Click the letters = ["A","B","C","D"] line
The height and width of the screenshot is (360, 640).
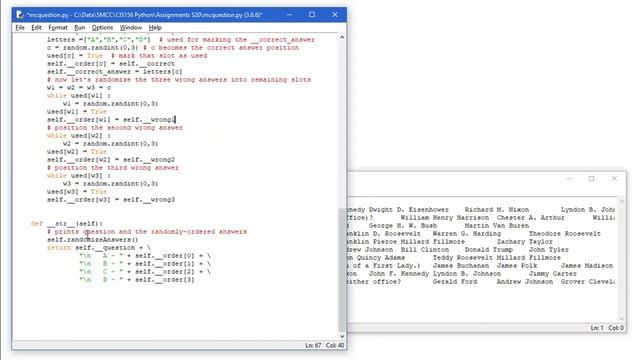pos(99,40)
